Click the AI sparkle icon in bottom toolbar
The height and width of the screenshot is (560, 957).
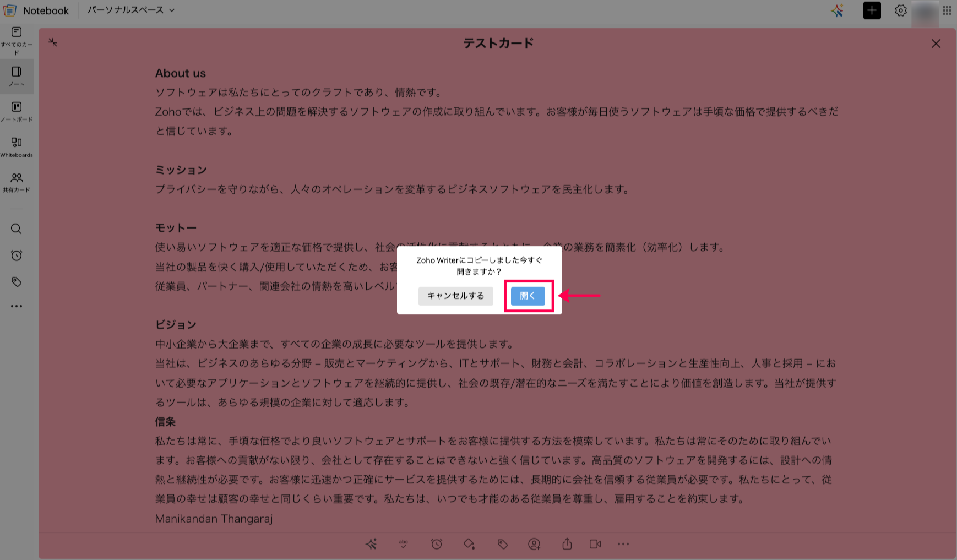[x=371, y=544]
